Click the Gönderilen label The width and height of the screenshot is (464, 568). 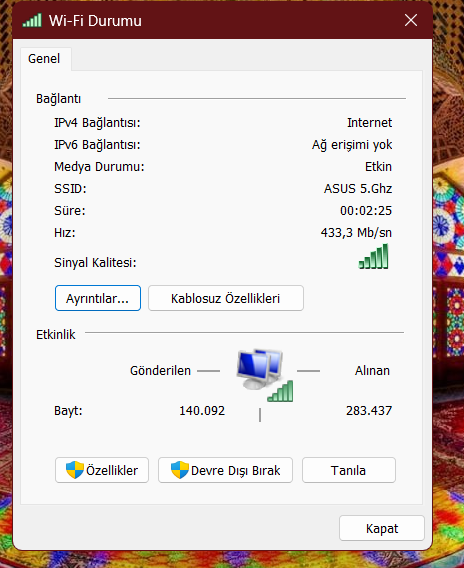pyautogui.click(x=160, y=371)
